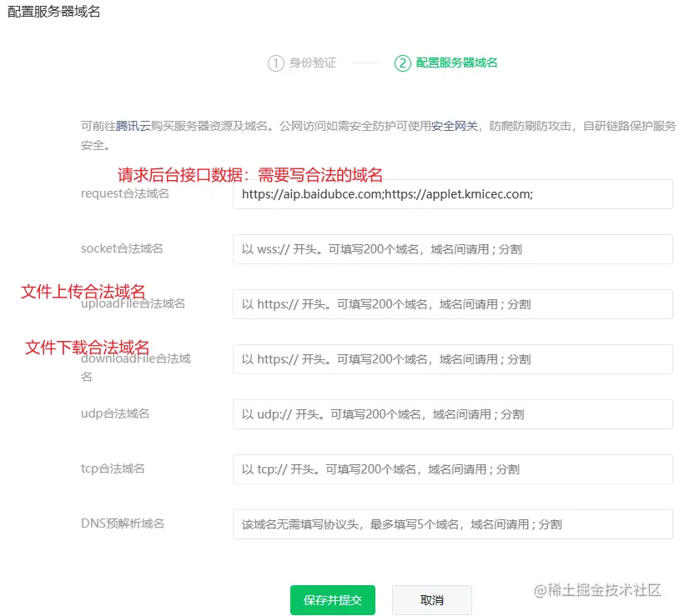Open the 安全网关 link
Viewport: 679px width, 616px height.
455,126
